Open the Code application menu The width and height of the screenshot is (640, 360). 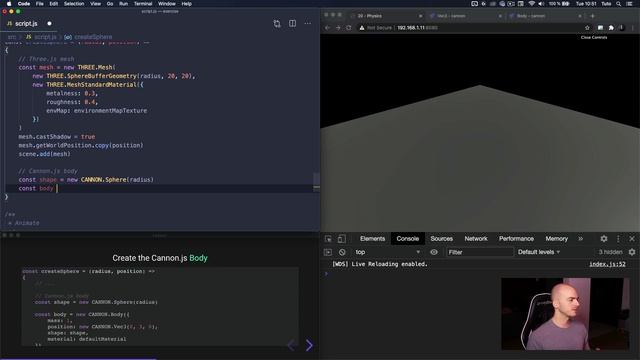tap(24, 4)
